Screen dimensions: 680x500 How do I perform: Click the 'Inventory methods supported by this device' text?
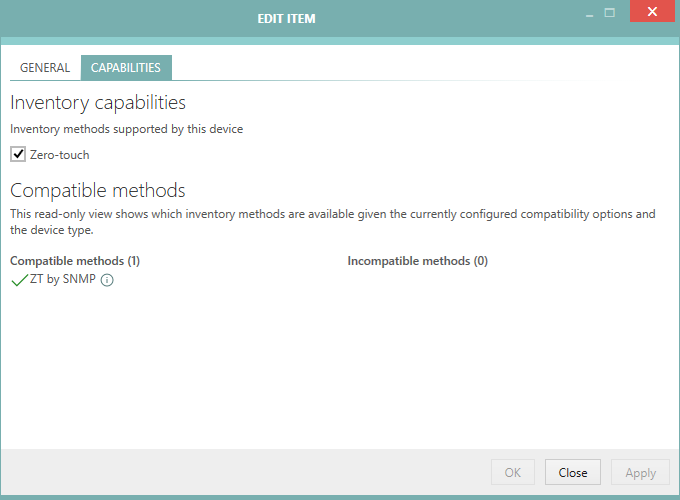(127, 129)
